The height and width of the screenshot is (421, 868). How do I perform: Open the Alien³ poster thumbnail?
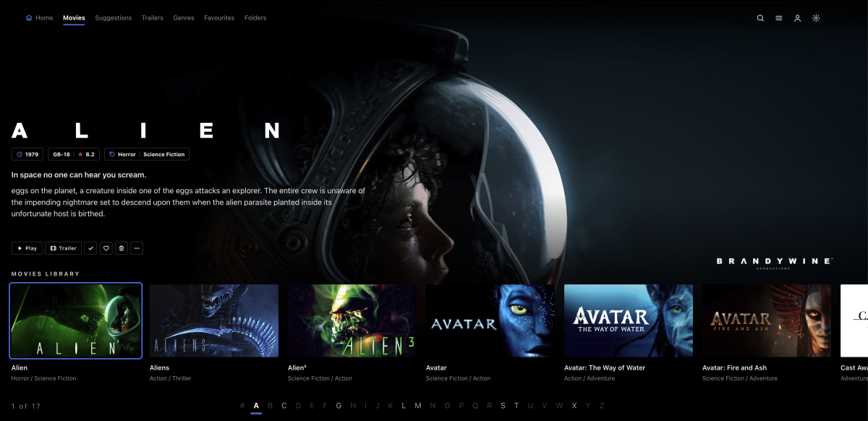click(x=352, y=320)
